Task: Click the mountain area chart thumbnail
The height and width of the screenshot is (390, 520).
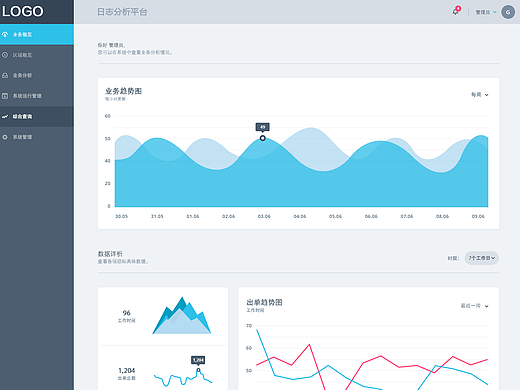Action: (182, 315)
